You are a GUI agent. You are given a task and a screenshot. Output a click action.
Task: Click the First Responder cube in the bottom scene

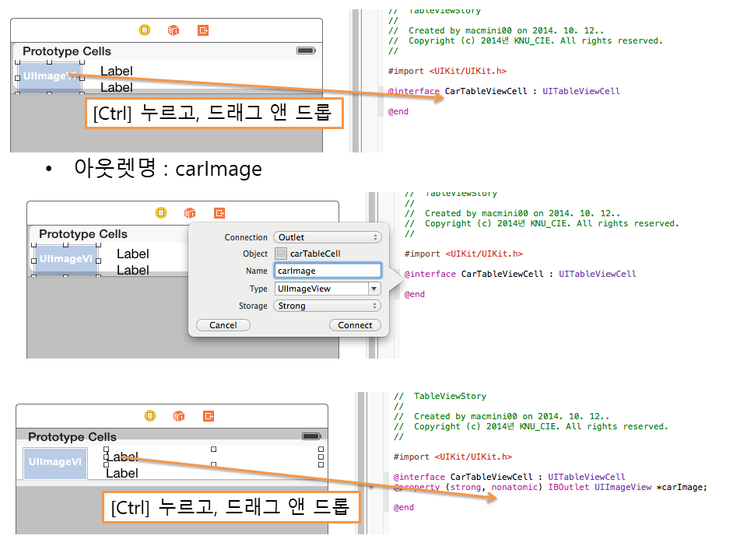click(179, 416)
